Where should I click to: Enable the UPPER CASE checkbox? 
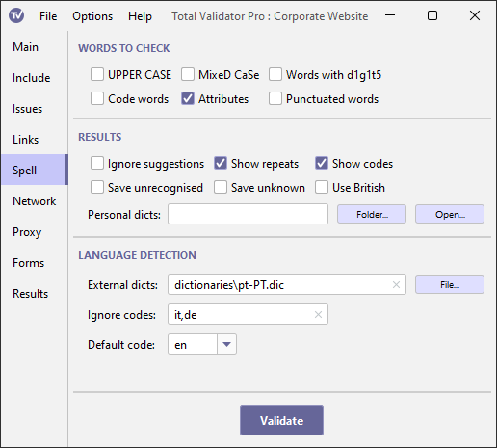coord(97,74)
